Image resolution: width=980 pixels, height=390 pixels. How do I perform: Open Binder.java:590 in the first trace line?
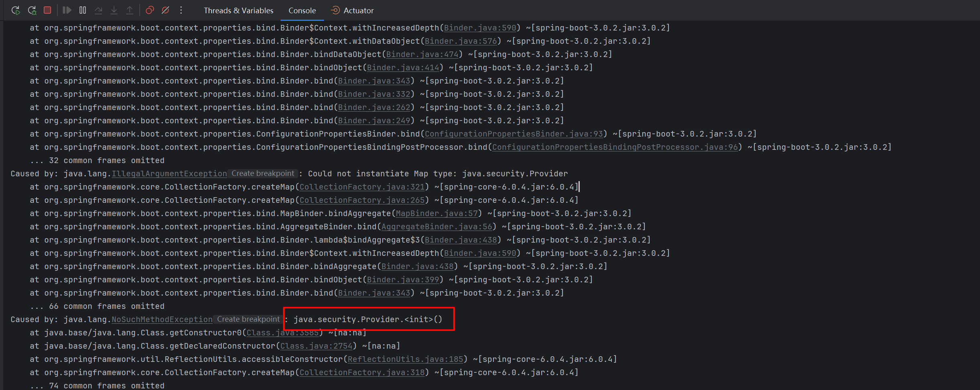pos(480,28)
